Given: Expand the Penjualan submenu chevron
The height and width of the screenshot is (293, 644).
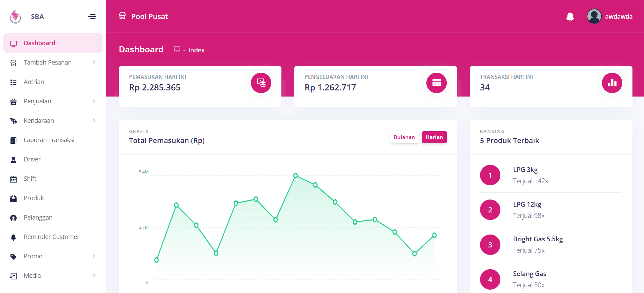Looking at the screenshot, I should [94, 101].
